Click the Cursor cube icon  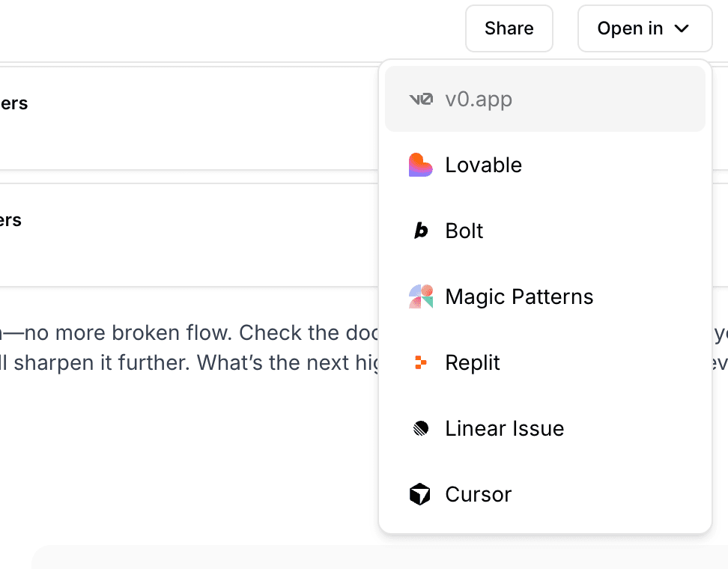point(421,493)
